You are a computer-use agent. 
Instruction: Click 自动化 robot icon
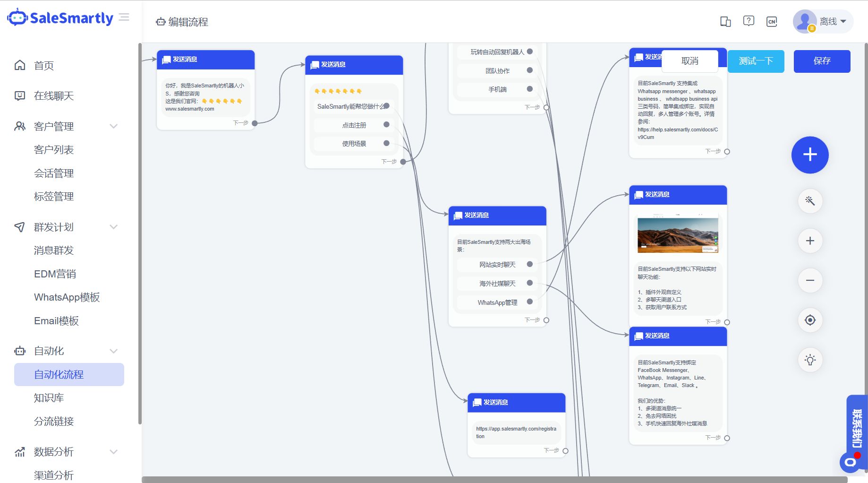click(x=20, y=351)
